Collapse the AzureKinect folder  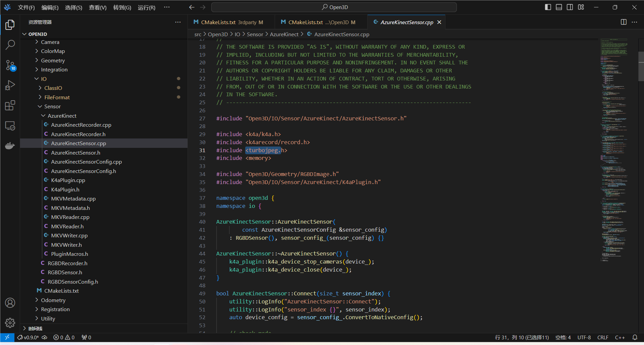pos(62,116)
